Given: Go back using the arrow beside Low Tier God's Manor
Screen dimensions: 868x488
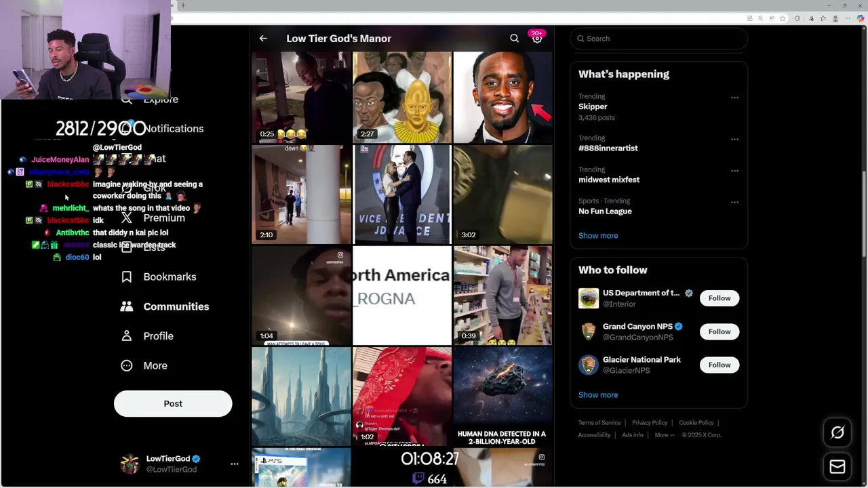Looking at the screenshot, I should [263, 39].
